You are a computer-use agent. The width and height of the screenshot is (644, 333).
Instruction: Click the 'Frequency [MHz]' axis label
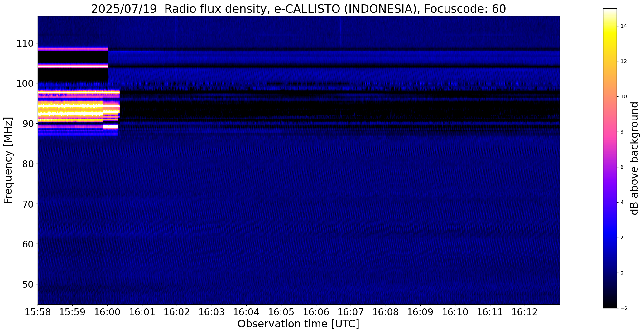coord(8,160)
